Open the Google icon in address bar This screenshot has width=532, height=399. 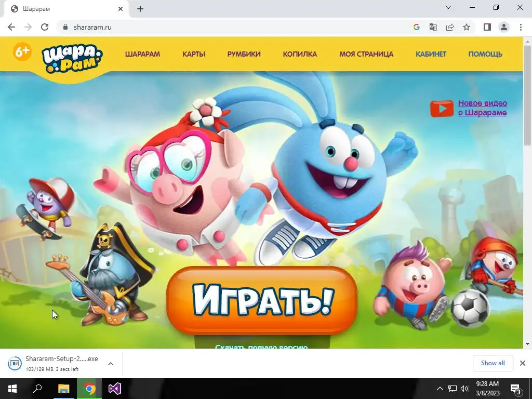[416, 27]
